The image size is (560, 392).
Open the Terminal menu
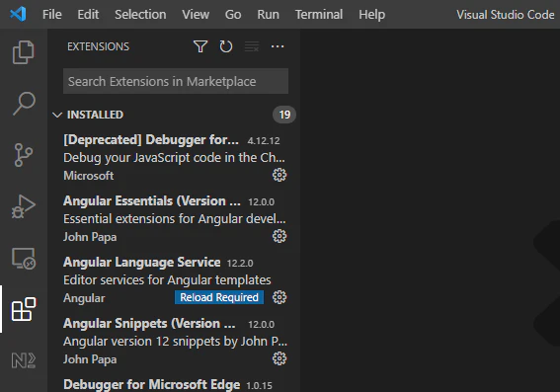click(x=319, y=15)
